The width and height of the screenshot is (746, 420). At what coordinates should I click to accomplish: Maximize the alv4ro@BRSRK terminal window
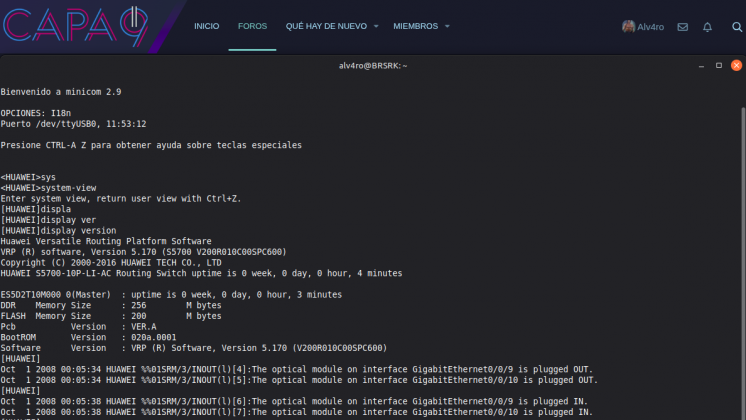pos(718,65)
